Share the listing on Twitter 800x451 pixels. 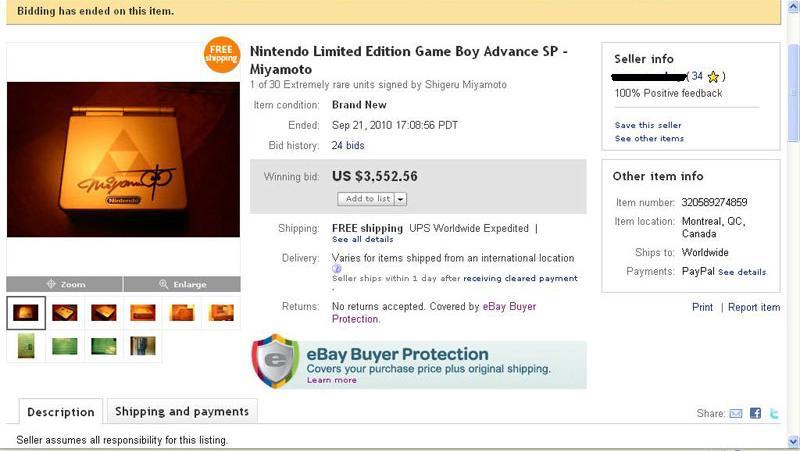(x=774, y=413)
